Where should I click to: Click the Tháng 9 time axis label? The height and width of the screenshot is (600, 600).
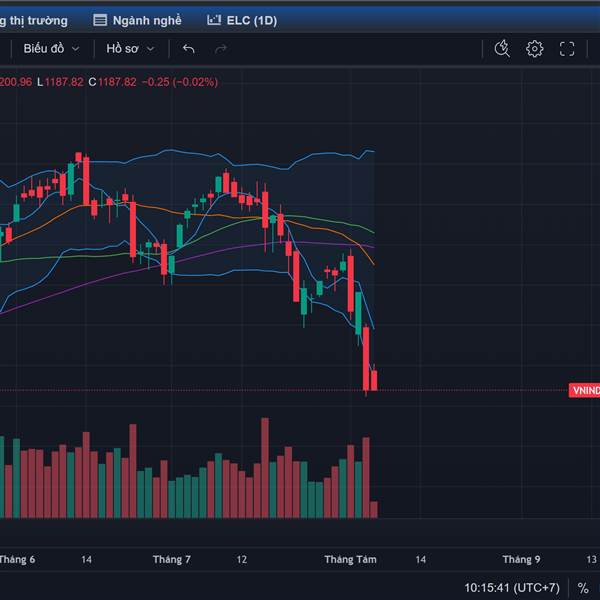coord(521,559)
